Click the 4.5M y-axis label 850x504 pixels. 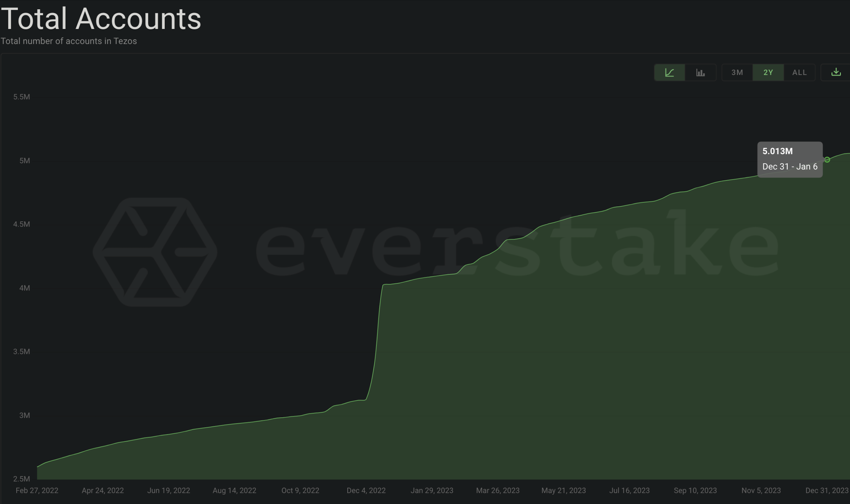tap(21, 224)
